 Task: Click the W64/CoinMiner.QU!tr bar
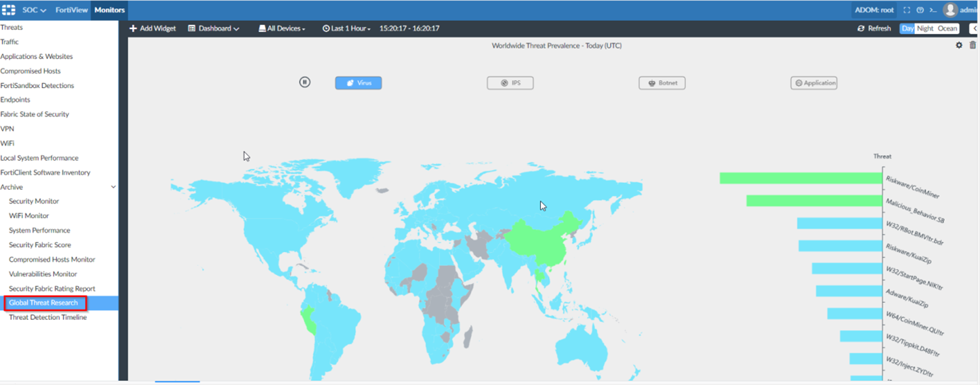[854, 313]
